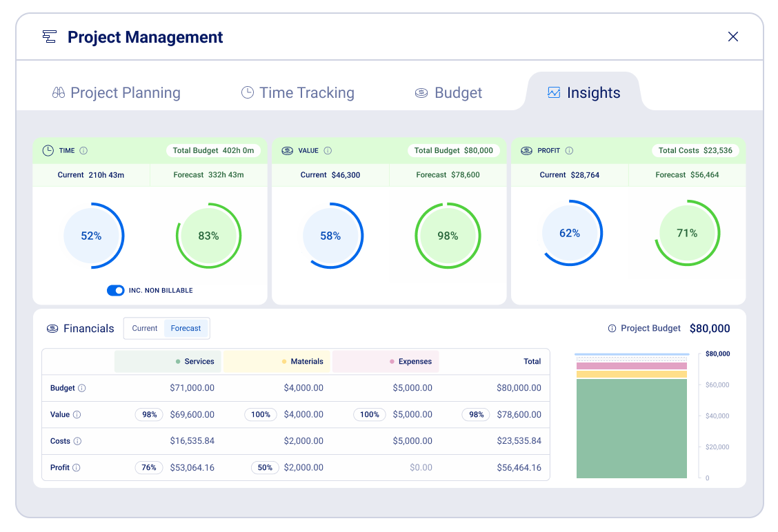
Task: Click the info icon next to Budget row
Action: pos(82,388)
